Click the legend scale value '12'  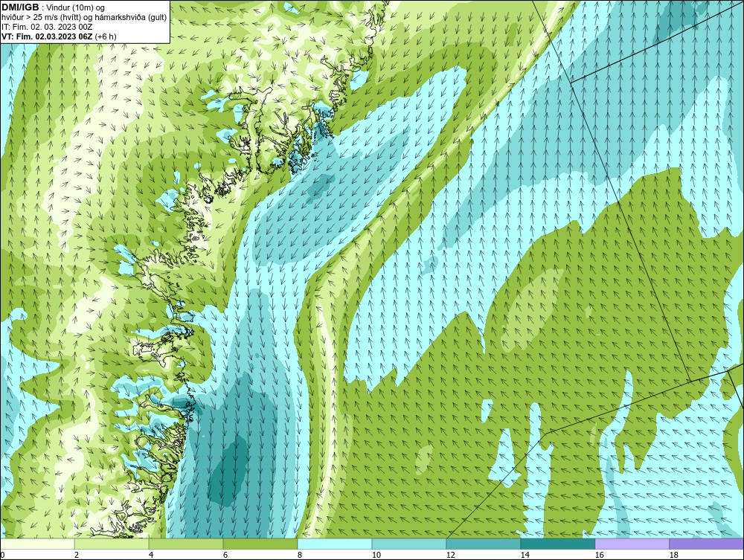pos(450,555)
